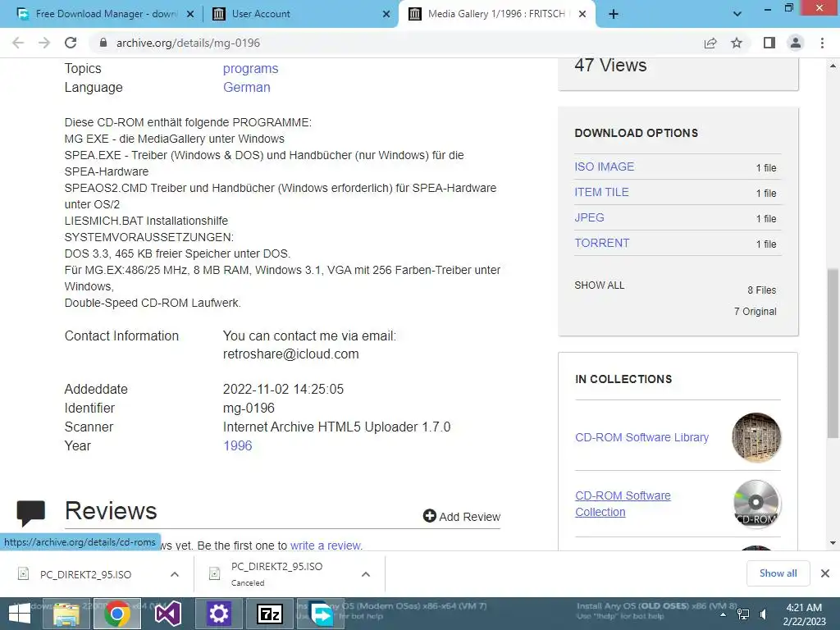Click the write a review link
Image resolution: width=840 pixels, height=630 pixels.
pos(326,546)
